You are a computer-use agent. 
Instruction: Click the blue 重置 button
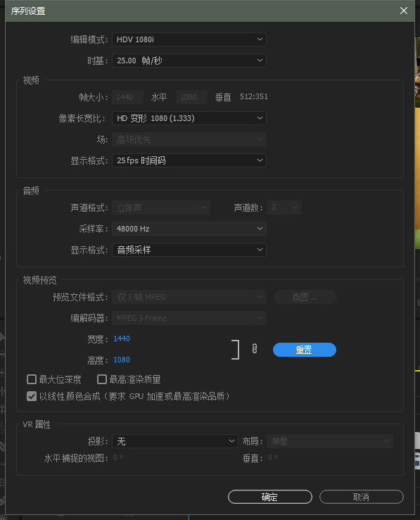(x=305, y=350)
